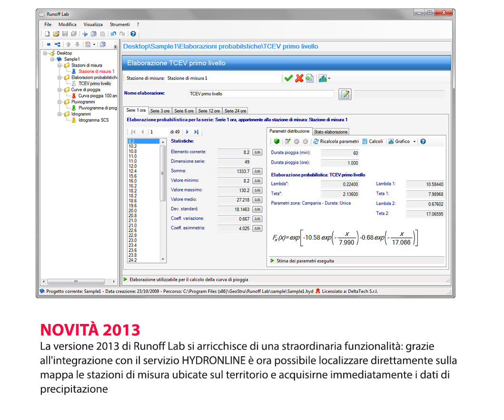
Task: Click the expand tree structure icon
Action: pos(58,44)
